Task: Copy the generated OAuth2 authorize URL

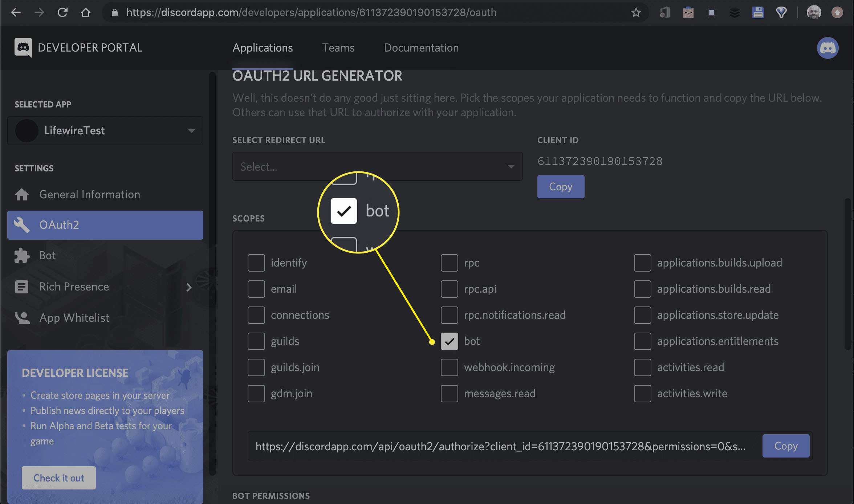Action: pos(786,446)
